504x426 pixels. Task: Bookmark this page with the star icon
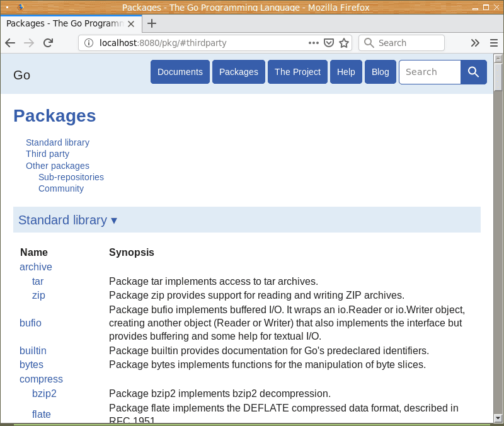pos(344,43)
